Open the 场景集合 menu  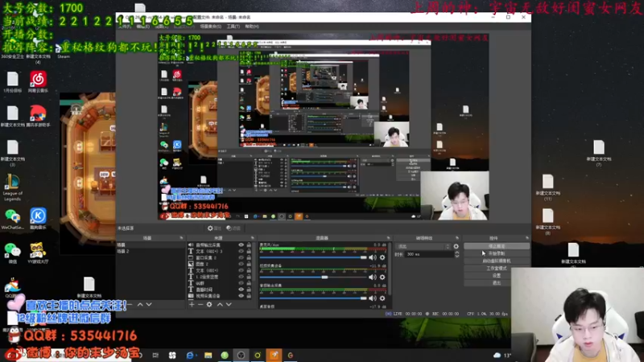(211, 27)
